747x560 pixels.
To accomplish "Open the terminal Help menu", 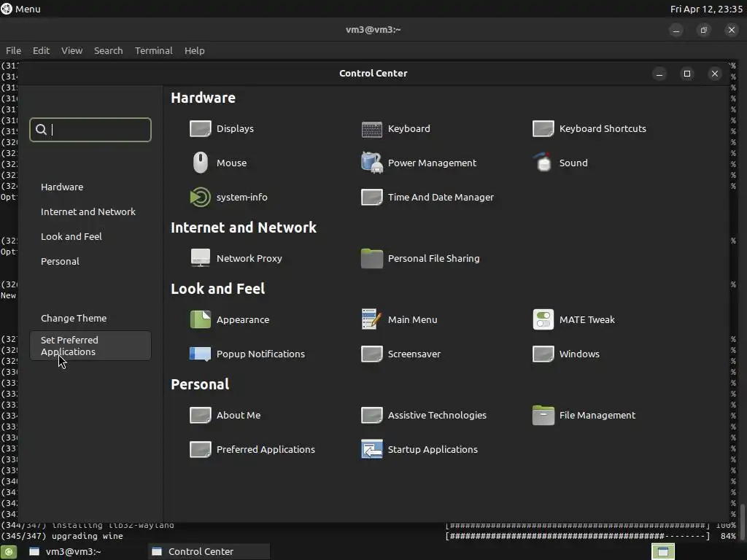I will (194, 50).
